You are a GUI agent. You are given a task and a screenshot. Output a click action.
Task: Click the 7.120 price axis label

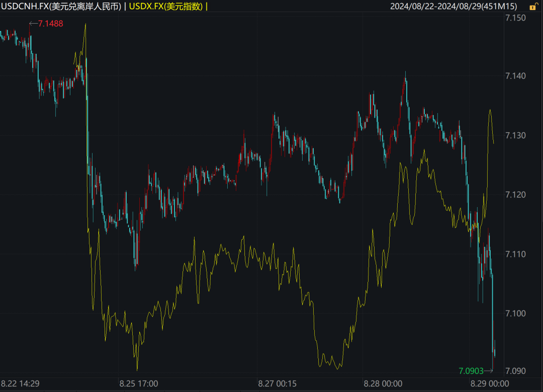coord(515,194)
